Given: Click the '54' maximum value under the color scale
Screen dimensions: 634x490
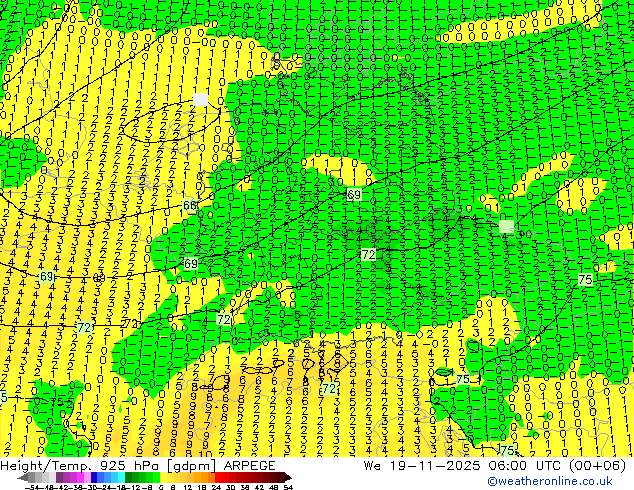Looking at the screenshot, I should coord(288,487).
